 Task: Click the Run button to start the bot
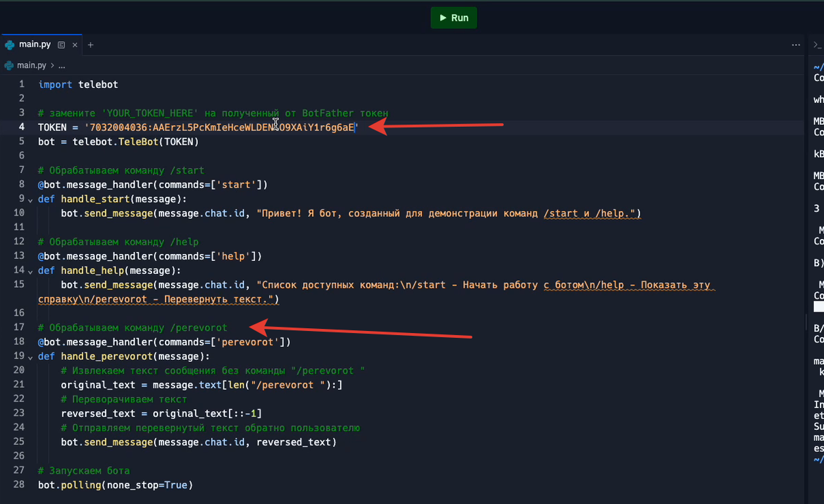(454, 18)
